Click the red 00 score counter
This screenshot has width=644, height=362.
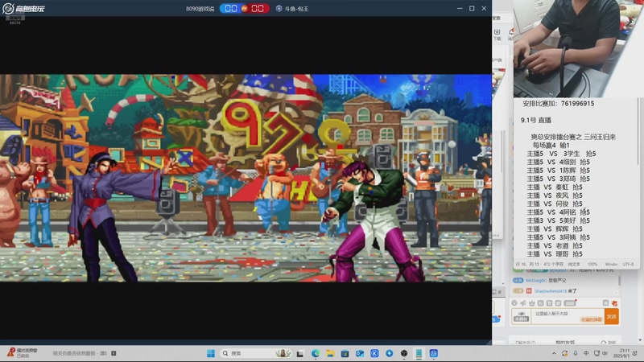pos(258,9)
